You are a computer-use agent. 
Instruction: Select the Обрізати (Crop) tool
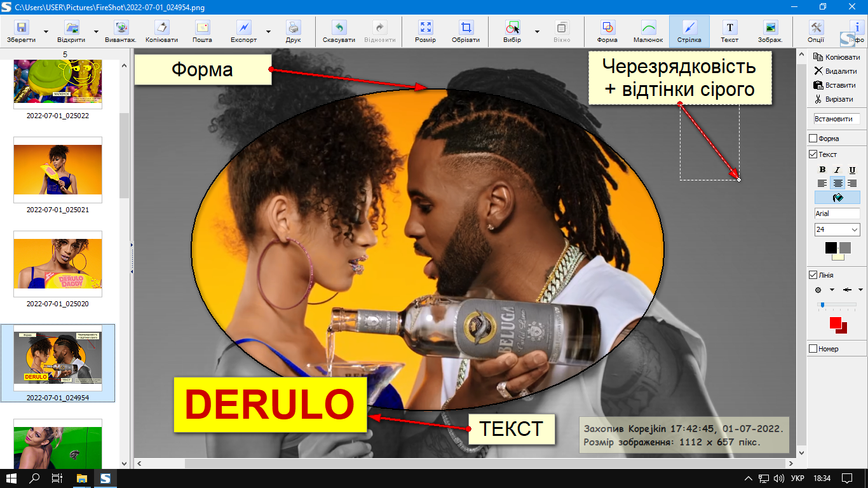[466, 31]
